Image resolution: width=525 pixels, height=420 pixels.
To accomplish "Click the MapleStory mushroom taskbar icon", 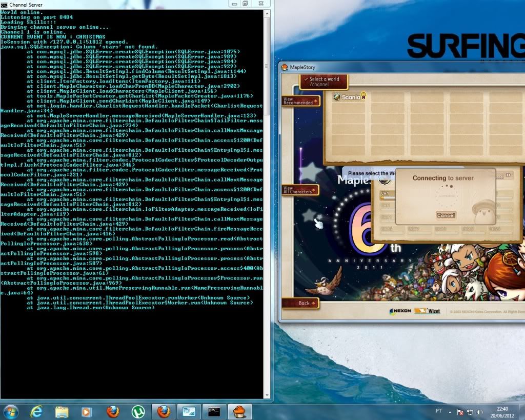I will click(239, 411).
